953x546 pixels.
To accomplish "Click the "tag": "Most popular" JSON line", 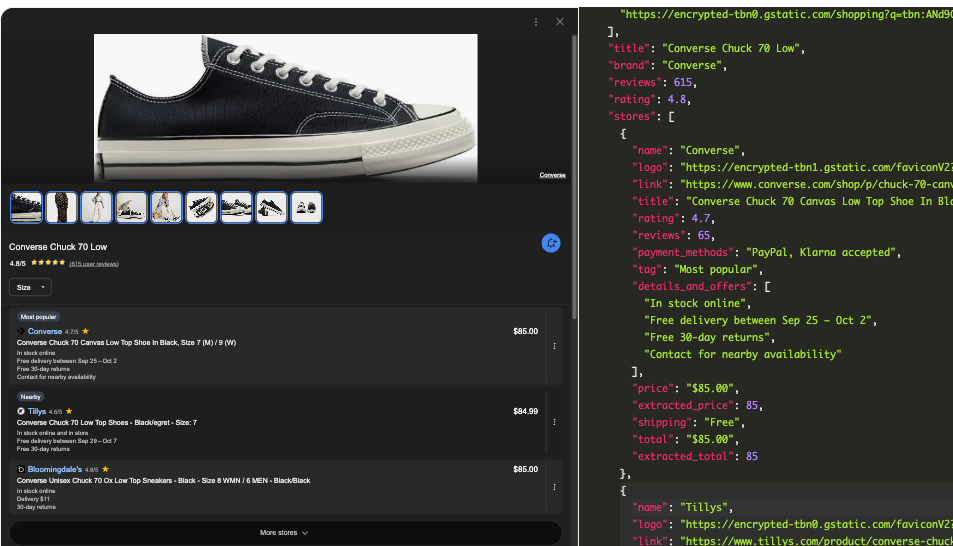I will [697, 269].
